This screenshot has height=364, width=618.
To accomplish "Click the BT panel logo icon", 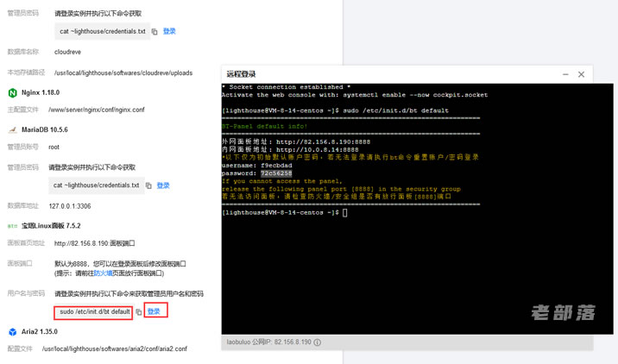I will [x=12, y=226].
